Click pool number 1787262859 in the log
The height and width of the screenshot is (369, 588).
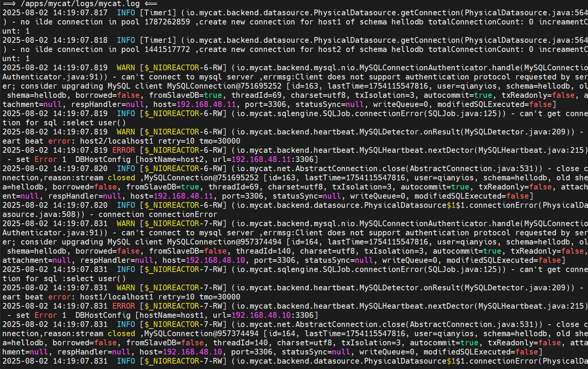coord(167,22)
